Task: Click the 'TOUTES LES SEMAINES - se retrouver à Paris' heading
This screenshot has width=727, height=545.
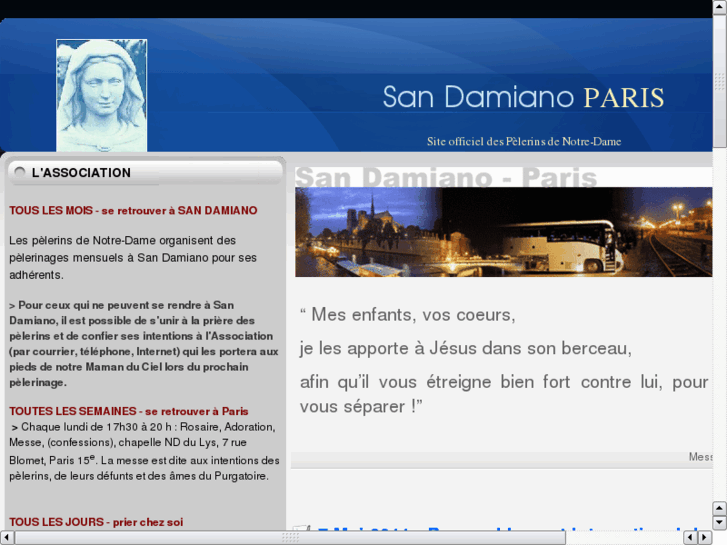Action: click(x=129, y=411)
